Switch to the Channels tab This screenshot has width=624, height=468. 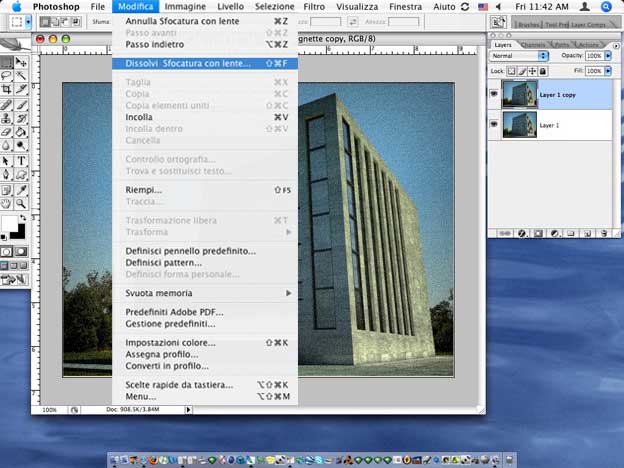tap(534, 44)
